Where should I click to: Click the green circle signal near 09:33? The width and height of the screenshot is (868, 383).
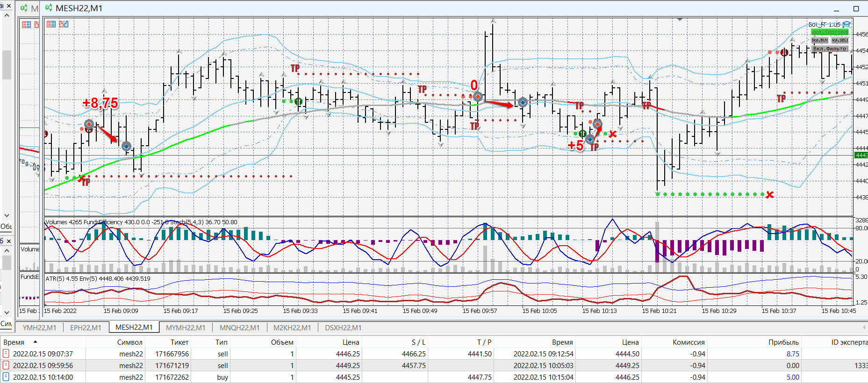point(299,101)
